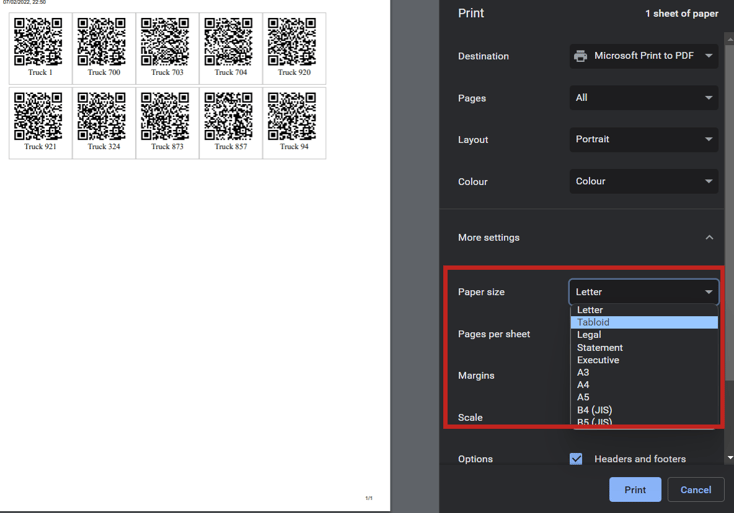Select Executive from paper size list

(644, 360)
